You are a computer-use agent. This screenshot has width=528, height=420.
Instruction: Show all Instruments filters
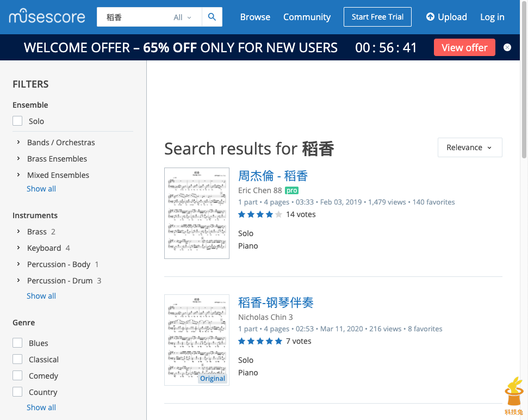(41, 296)
